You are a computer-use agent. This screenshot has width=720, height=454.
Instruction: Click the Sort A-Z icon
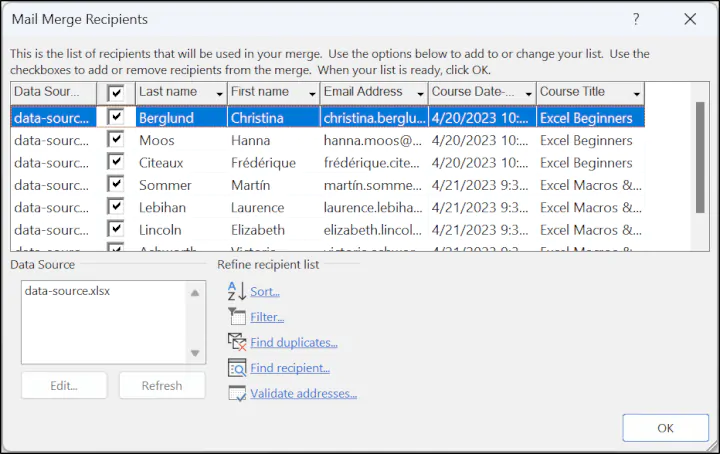click(236, 291)
